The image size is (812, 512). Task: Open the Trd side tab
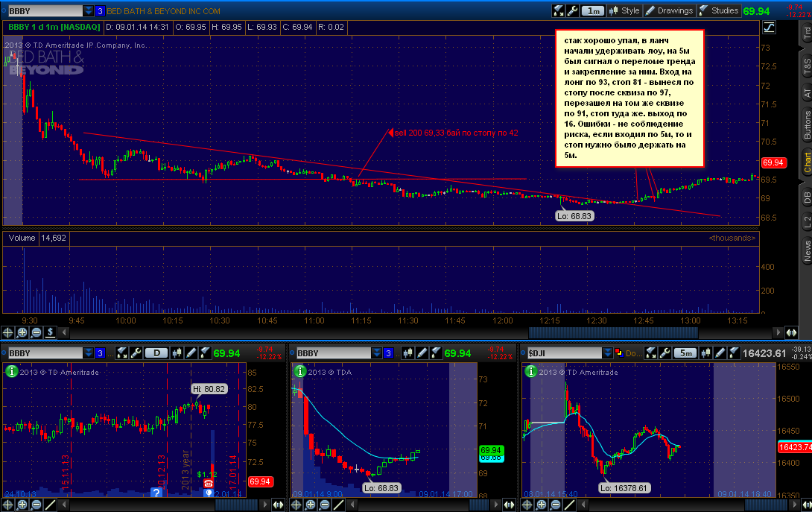pyautogui.click(x=806, y=34)
